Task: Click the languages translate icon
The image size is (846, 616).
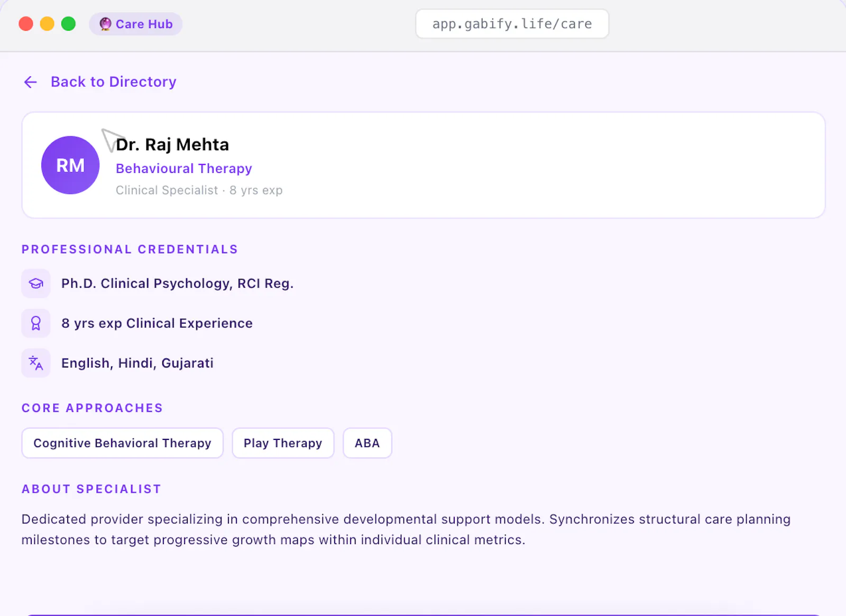Action: (36, 363)
